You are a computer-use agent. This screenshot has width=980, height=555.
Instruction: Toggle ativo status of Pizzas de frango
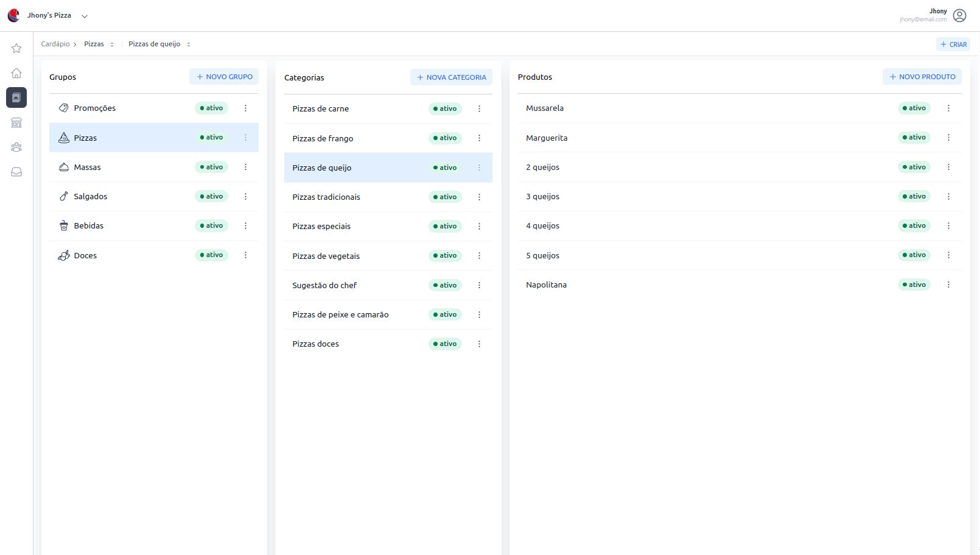click(x=445, y=138)
